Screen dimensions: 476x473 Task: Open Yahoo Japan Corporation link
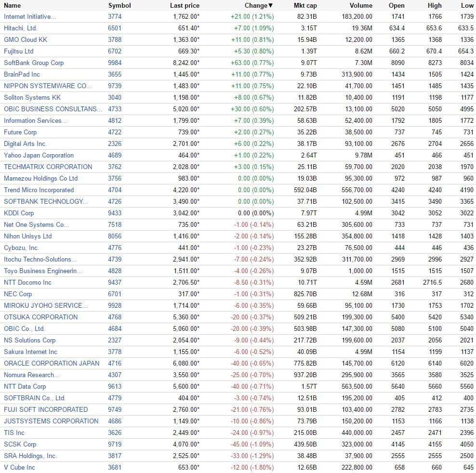click(x=39, y=155)
